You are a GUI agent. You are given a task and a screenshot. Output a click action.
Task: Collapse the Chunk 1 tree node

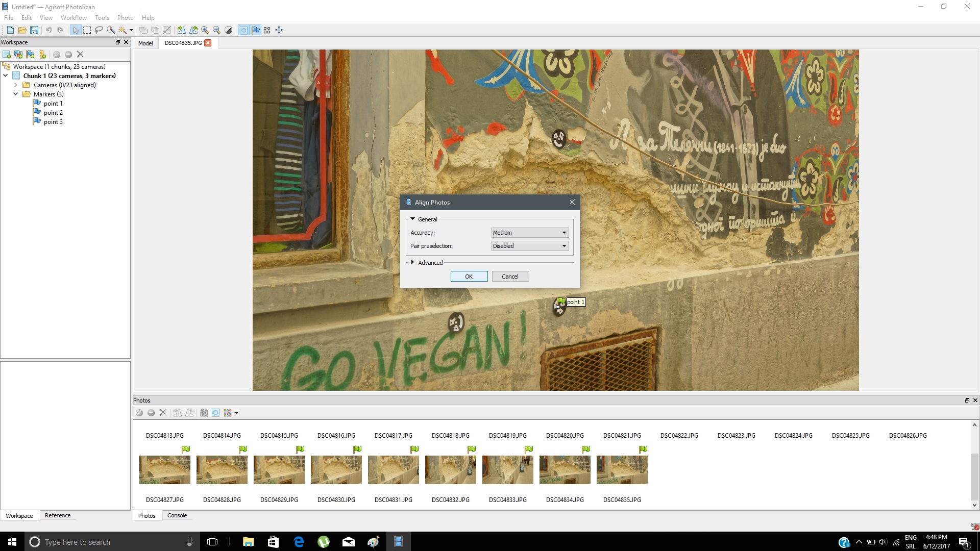pyautogui.click(x=6, y=76)
